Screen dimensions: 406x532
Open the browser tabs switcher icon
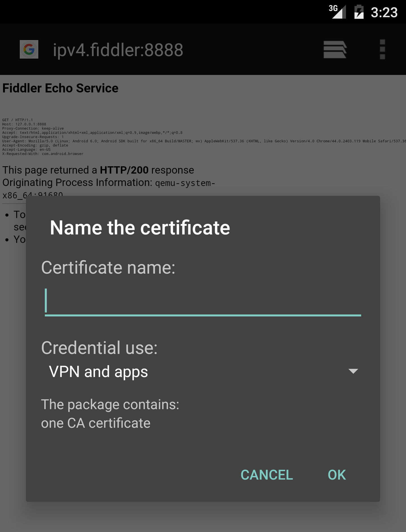point(335,50)
